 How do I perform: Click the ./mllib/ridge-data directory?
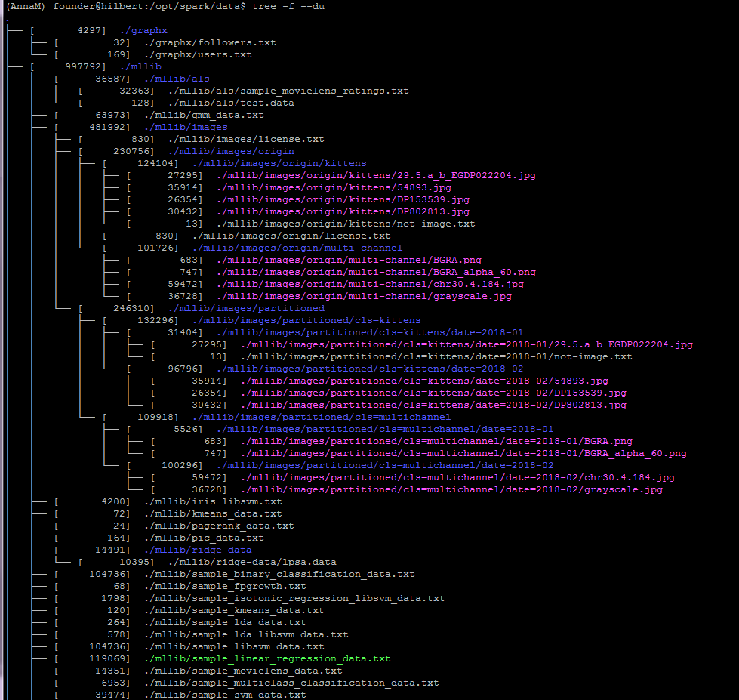point(198,550)
